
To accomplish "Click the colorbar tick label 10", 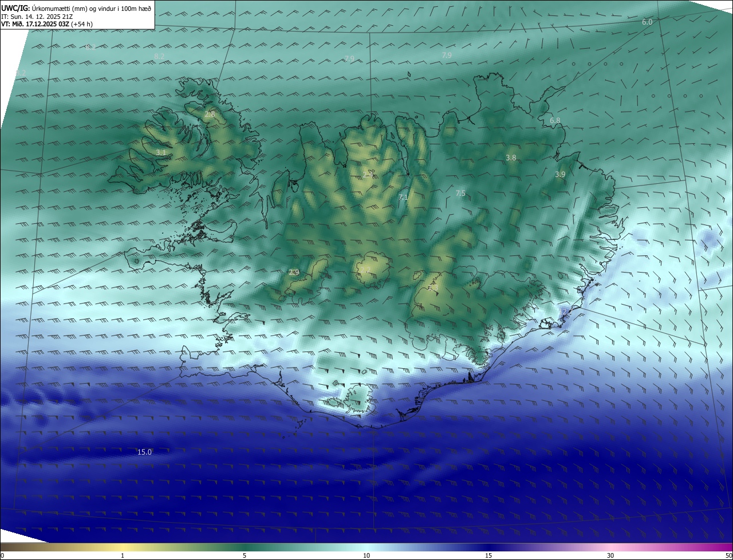I will coord(366,555).
